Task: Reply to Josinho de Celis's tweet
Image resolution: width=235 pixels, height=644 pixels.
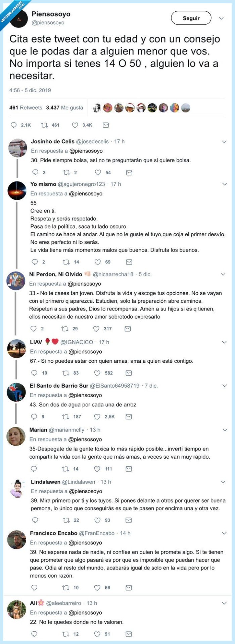Action: click(35, 172)
